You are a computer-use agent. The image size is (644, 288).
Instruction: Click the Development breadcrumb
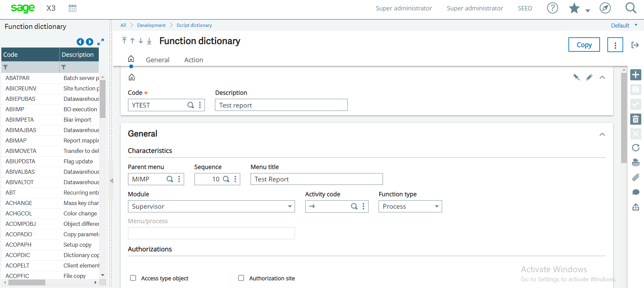point(151,25)
